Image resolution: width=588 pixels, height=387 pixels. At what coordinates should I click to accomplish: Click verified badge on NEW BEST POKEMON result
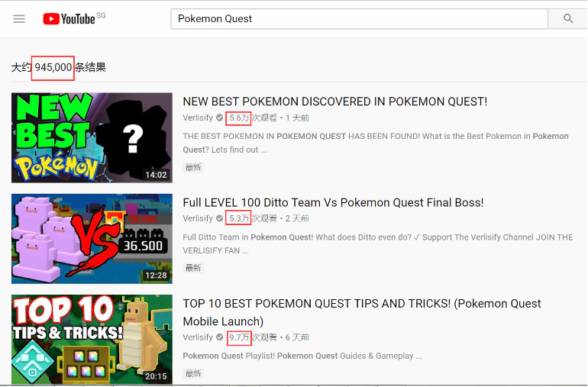click(220, 118)
